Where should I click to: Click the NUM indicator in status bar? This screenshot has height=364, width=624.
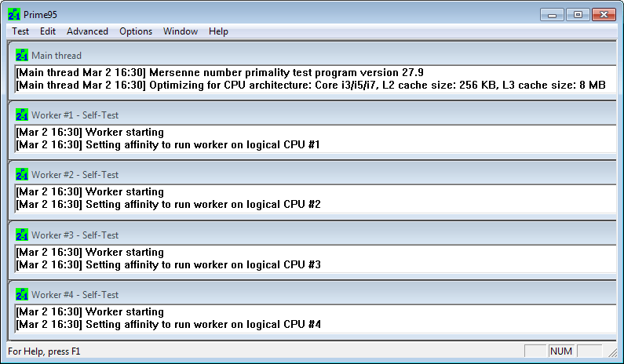point(561,351)
